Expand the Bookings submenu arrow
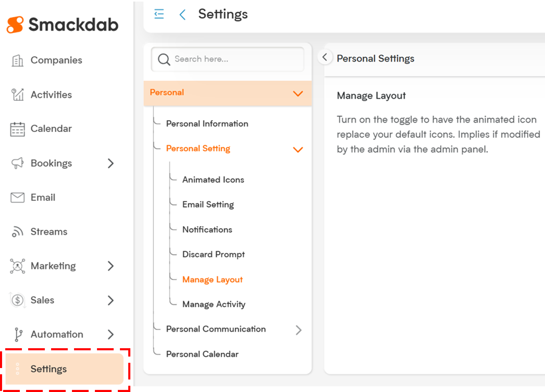The height and width of the screenshot is (392, 545). coord(111,163)
